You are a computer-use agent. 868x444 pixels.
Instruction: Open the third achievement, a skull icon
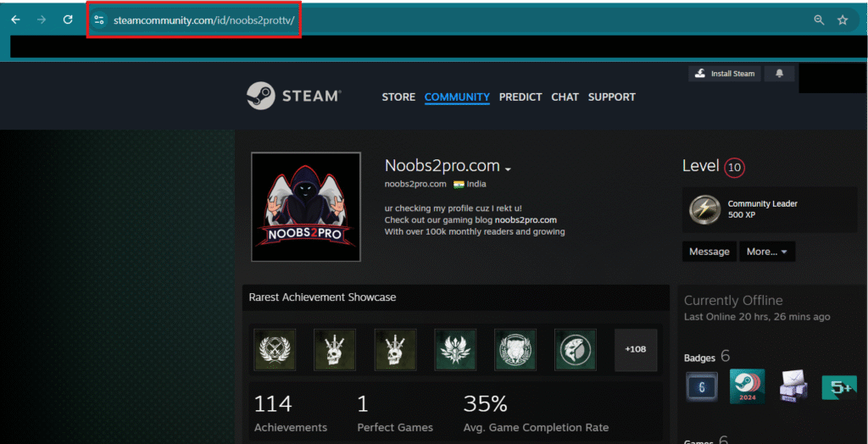click(395, 350)
